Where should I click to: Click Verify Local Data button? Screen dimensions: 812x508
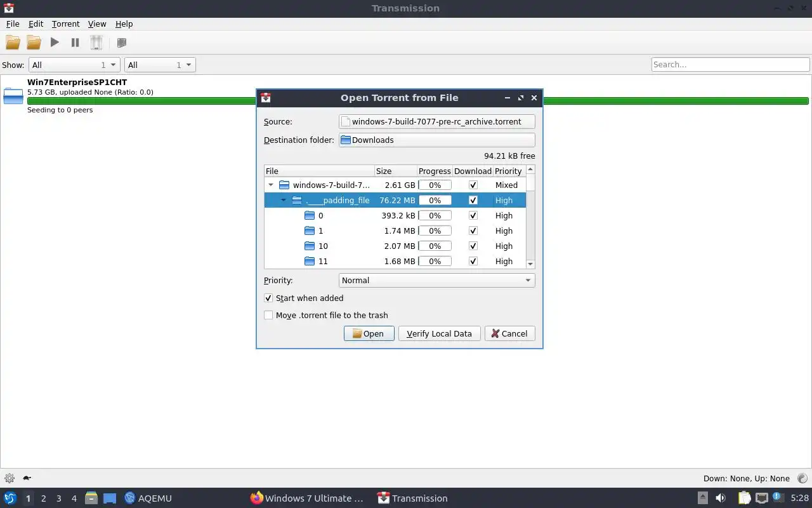click(439, 333)
